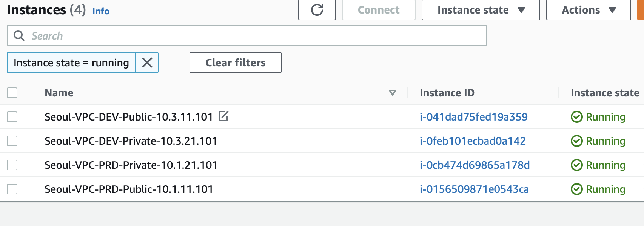Expand the Actions menu
The height and width of the screenshot is (226, 644).
589,10
